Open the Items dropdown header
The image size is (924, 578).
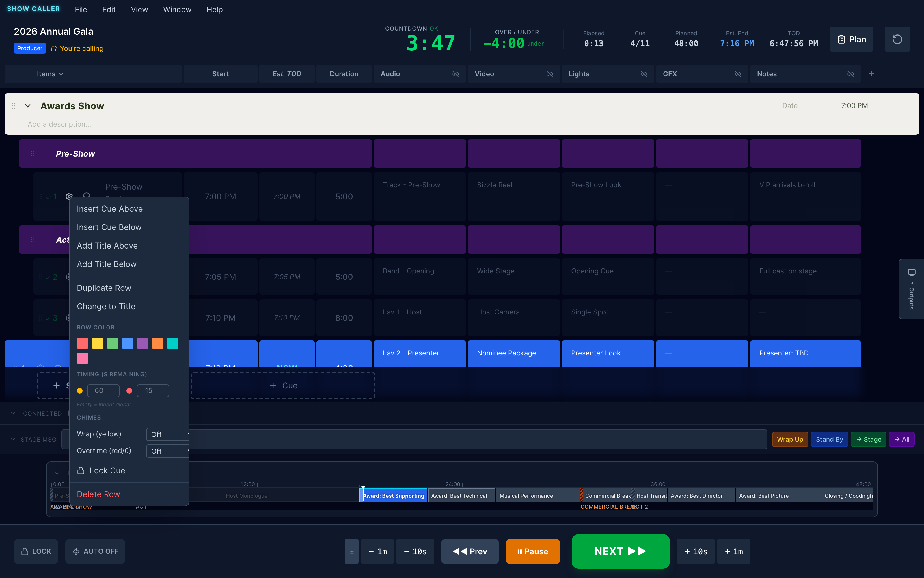click(50, 74)
